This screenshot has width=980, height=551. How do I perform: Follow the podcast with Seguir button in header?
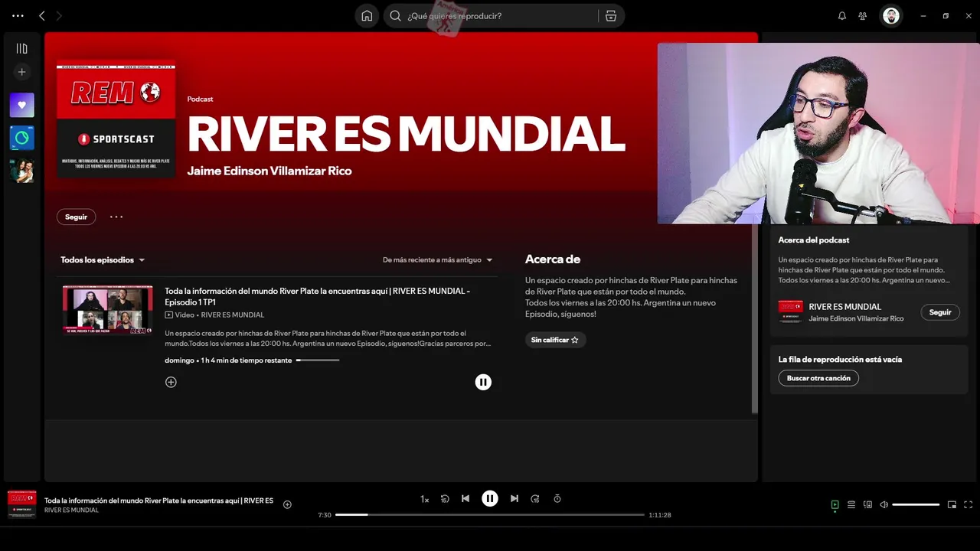[76, 217]
